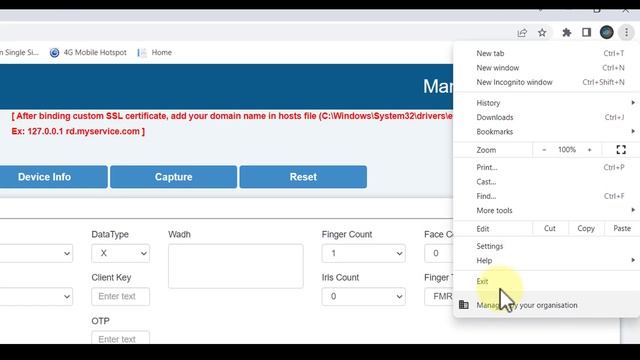Open the Finger Type FMR dropdown
640x360 pixels.
click(439, 296)
